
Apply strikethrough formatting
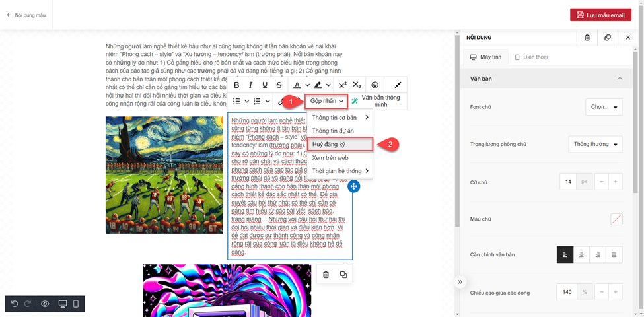tap(279, 85)
